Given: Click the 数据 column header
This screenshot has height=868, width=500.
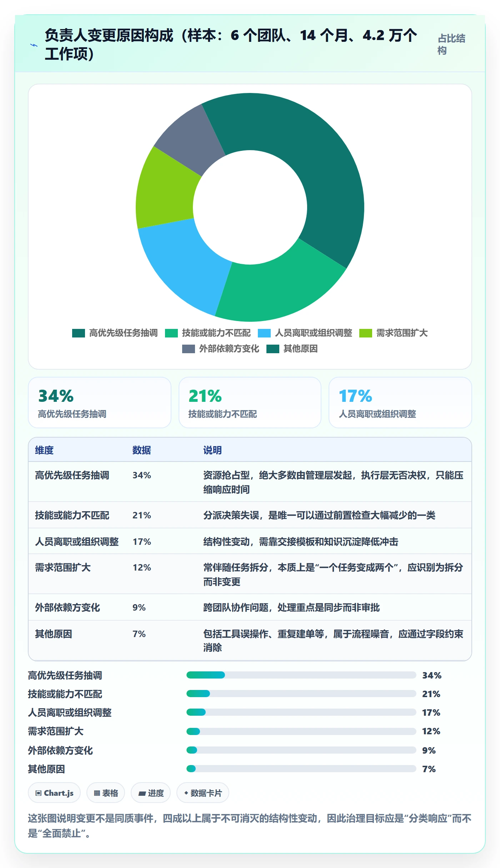Looking at the screenshot, I should [x=142, y=450].
